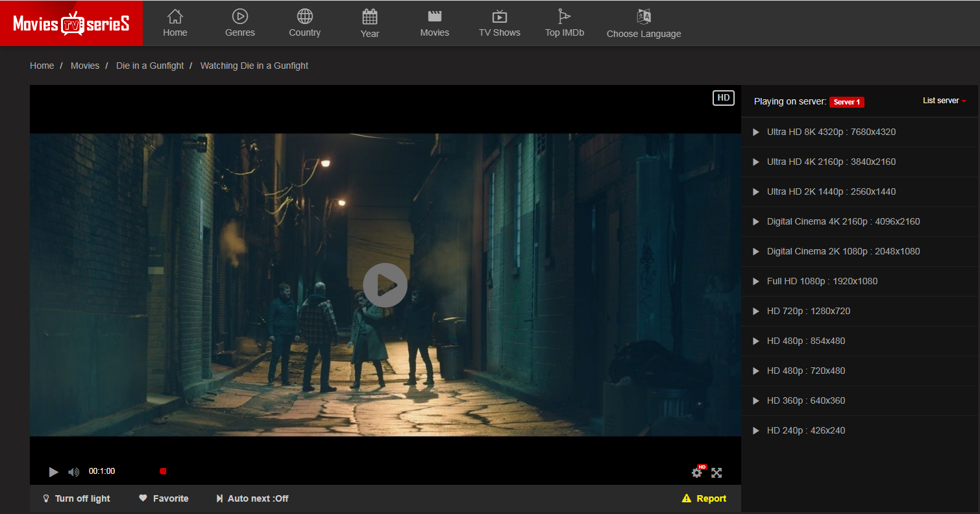Select Digital Cinema 2K 1080p quality
Image resolution: width=980 pixels, height=514 pixels.
pos(859,251)
